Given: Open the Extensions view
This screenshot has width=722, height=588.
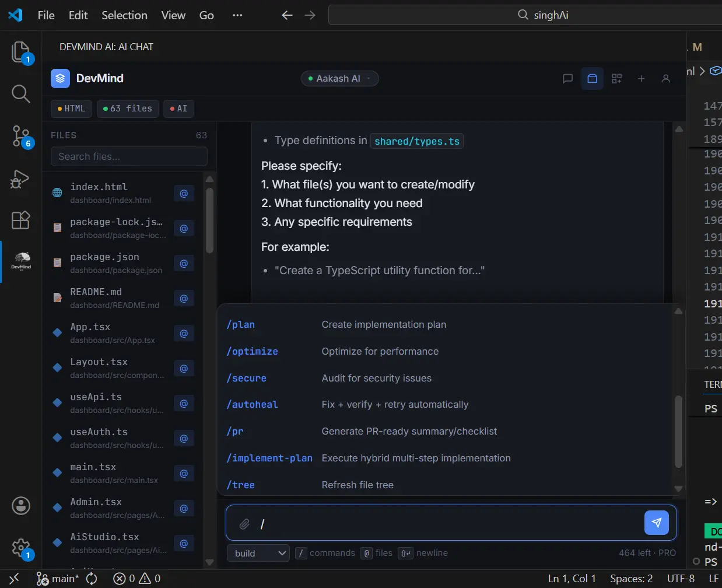Looking at the screenshot, I should coord(21,220).
